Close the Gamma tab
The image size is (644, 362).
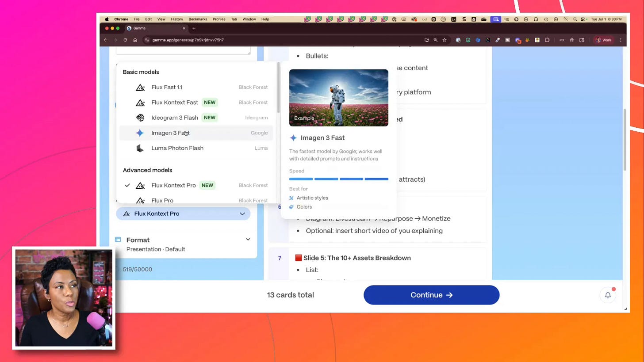pyautogui.click(x=184, y=28)
